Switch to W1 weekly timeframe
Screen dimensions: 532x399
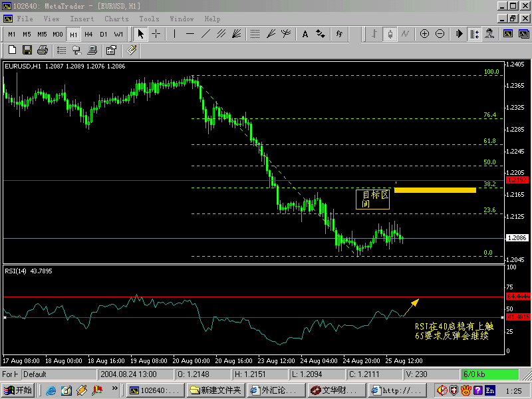click(x=119, y=35)
